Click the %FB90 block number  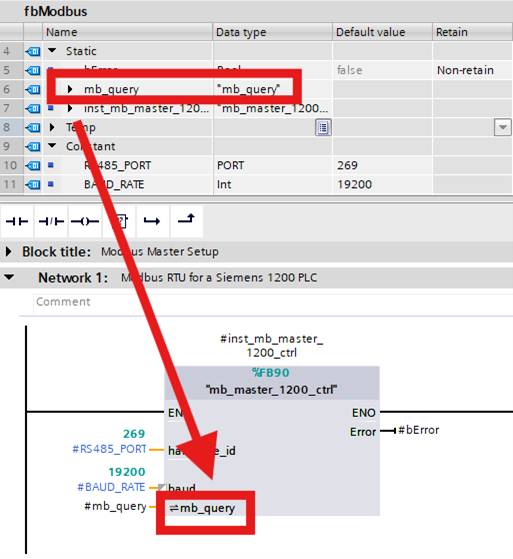(x=271, y=373)
